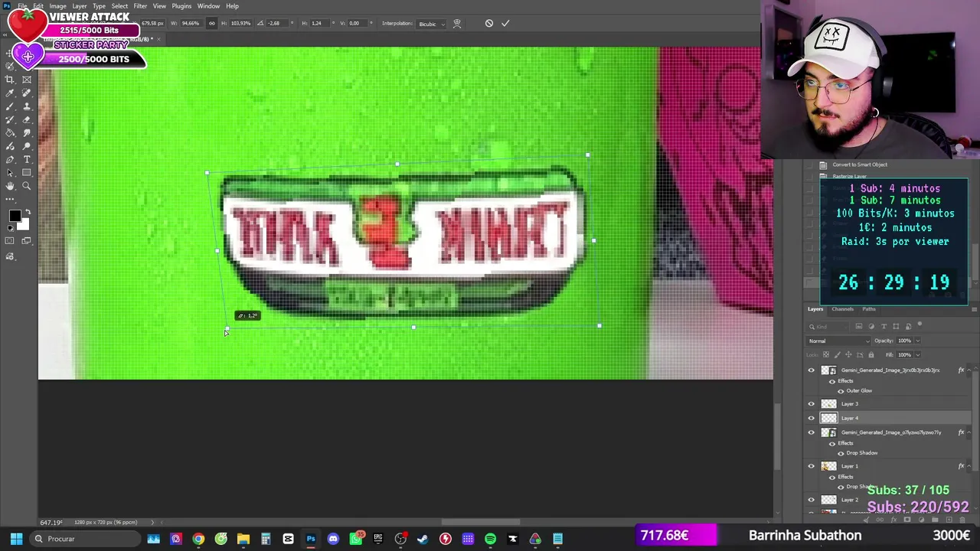Cancel the transform
This screenshot has height=551, width=980.
489,23
